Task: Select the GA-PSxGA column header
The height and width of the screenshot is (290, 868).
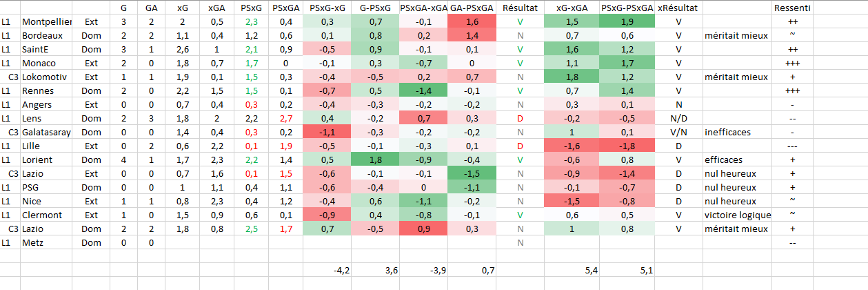Action: coord(472,8)
